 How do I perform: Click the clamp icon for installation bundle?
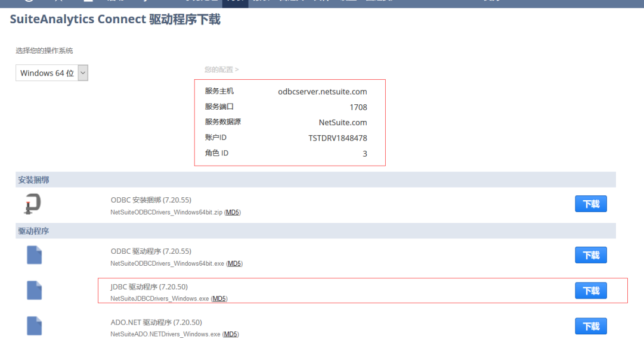(x=32, y=204)
